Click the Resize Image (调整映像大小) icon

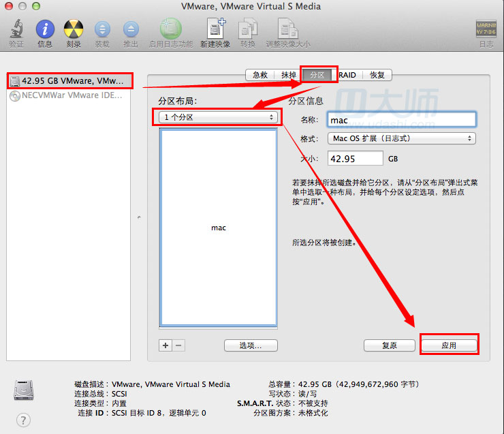(287, 29)
